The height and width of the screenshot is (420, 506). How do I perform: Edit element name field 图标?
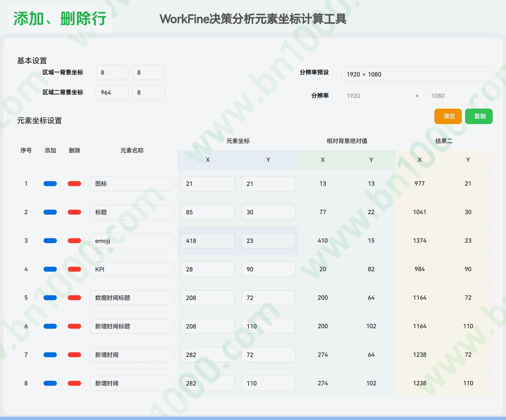[132, 183]
